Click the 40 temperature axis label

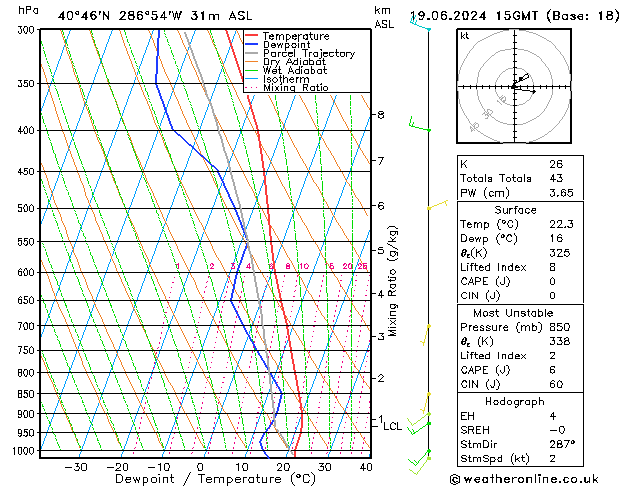pos(366,467)
